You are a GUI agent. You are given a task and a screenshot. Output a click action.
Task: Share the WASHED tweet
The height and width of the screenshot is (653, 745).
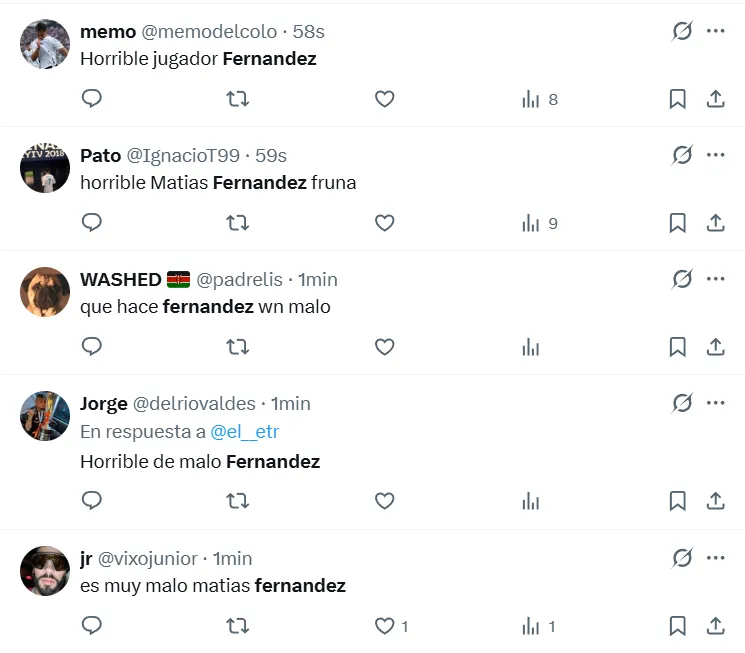(715, 347)
